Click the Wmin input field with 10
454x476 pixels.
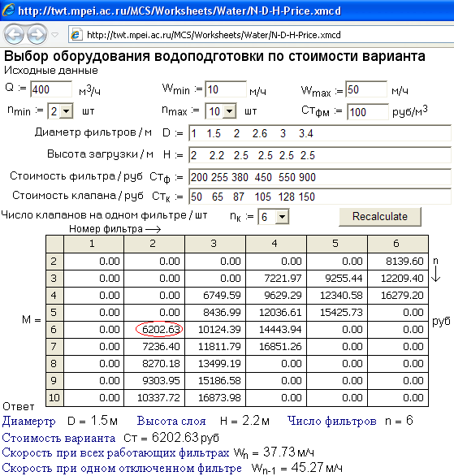[226, 89]
